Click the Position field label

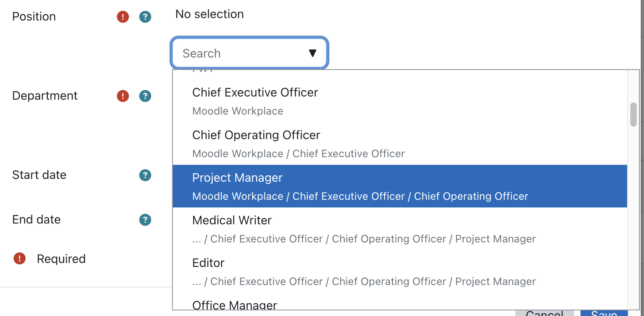[34, 16]
